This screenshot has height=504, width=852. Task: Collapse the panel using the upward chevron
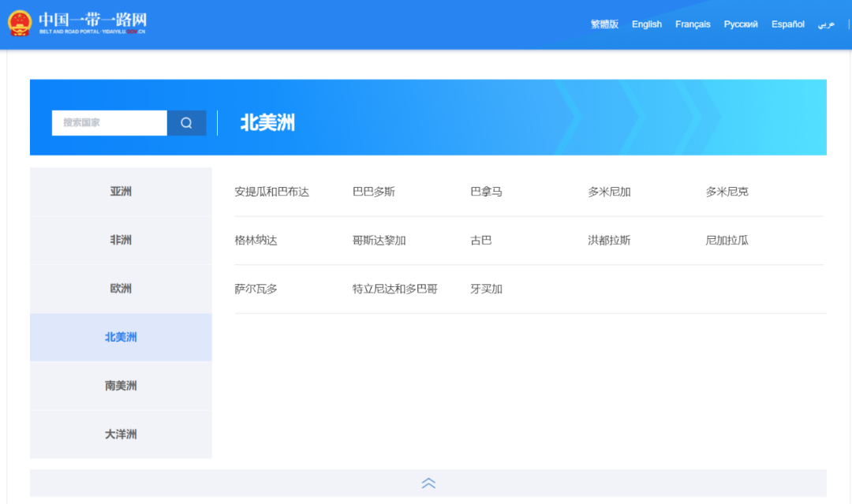click(x=428, y=483)
